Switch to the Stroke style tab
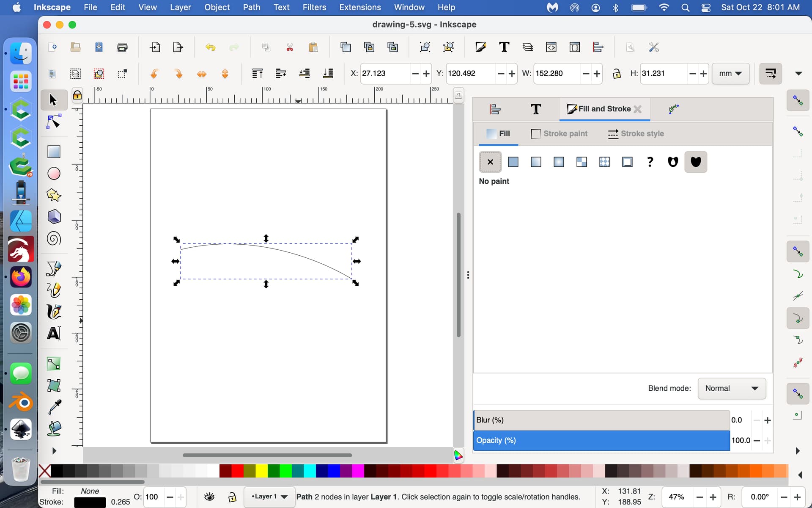The width and height of the screenshot is (812, 508). [x=636, y=134]
